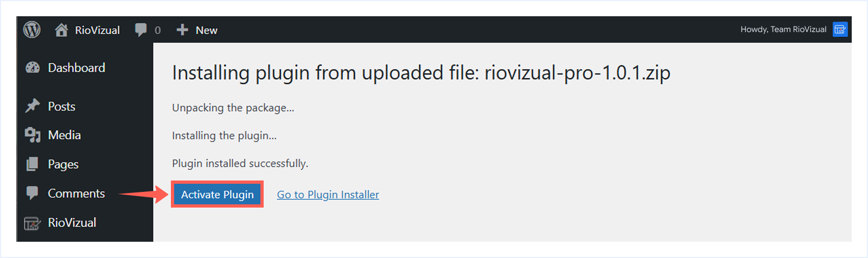This screenshot has width=868, height=258.
Task: Go to the Posts menu
Action: pos(61,106)
